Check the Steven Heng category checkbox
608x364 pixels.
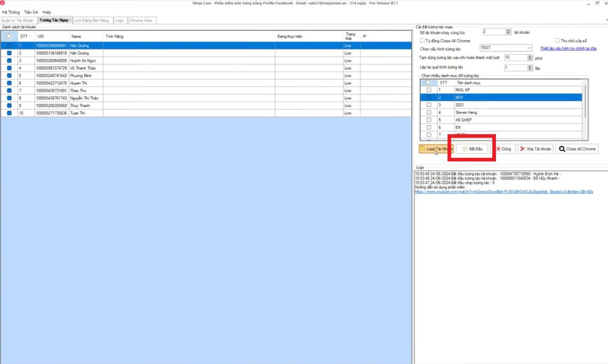point(429,112)
